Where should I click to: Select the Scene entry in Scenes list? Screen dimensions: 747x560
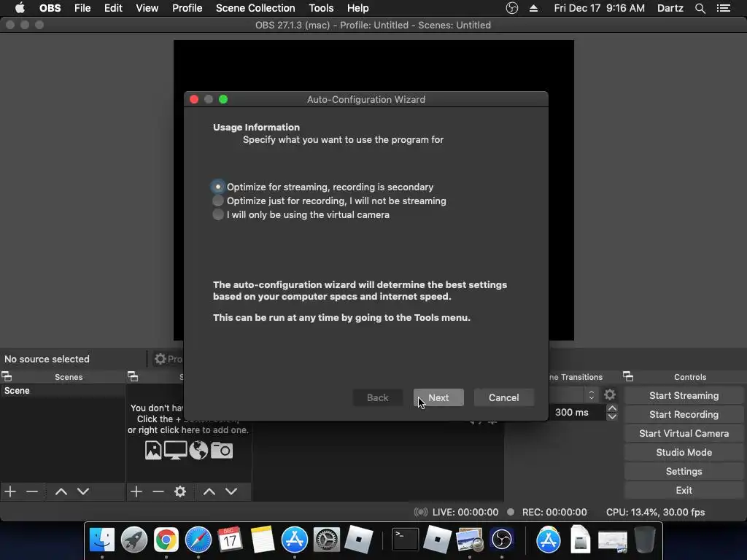coord(63,391)
